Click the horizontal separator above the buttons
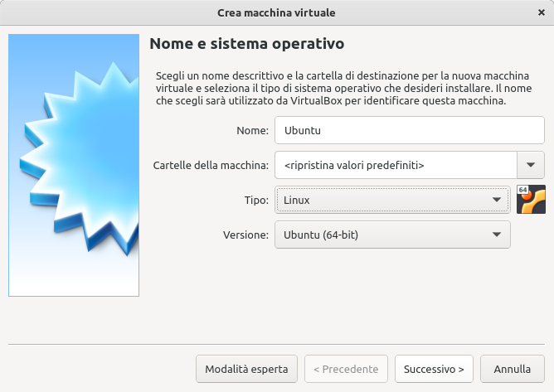Viewport: 554px width, 392px height. click(276, 343)
